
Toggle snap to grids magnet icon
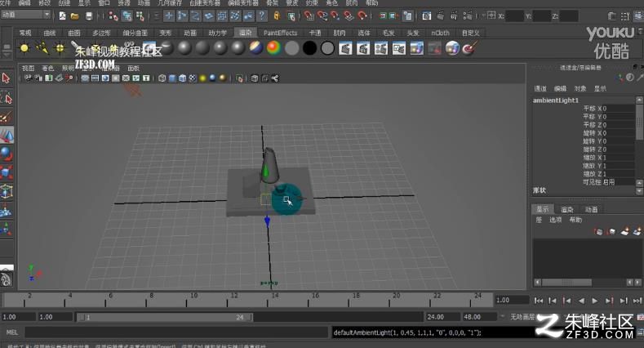[309, 16]
